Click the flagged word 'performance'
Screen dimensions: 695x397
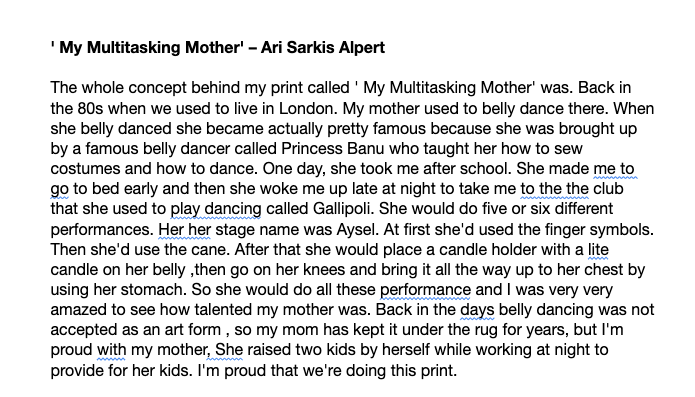(x=426, y=290)
